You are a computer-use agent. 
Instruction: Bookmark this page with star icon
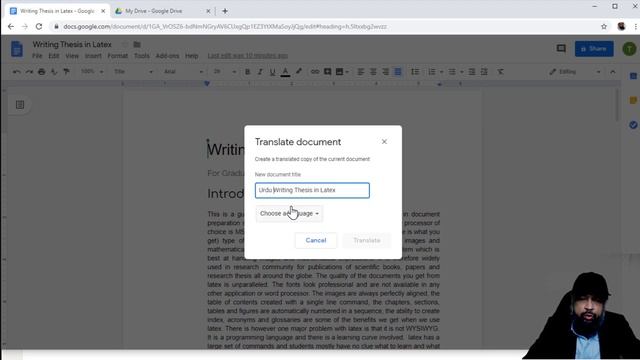tap(604, 27)
